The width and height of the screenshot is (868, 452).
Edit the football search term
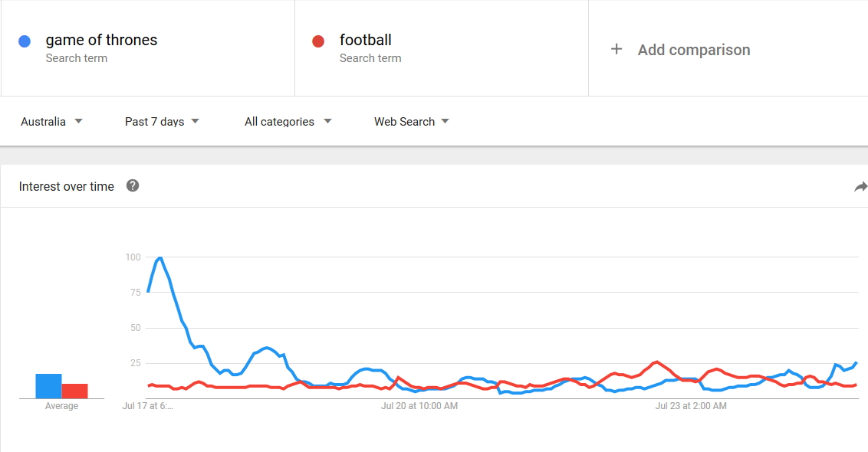[x=365, y=40]
